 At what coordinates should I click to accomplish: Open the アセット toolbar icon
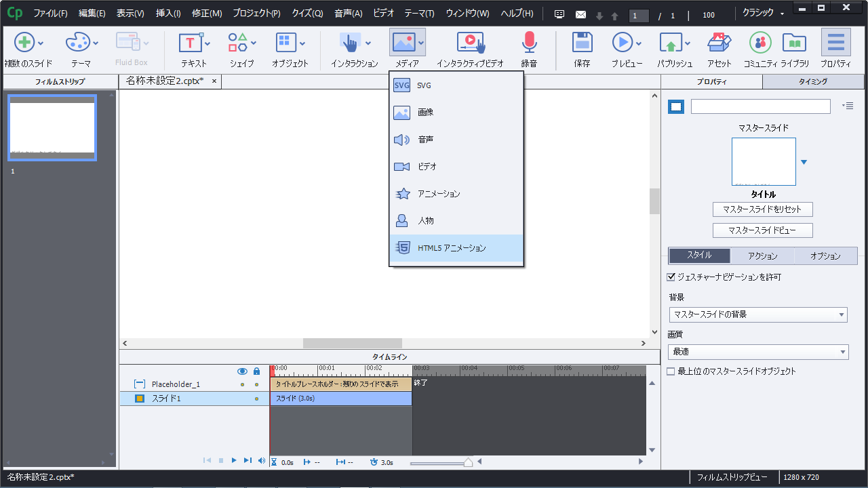[x=719, y=44]
